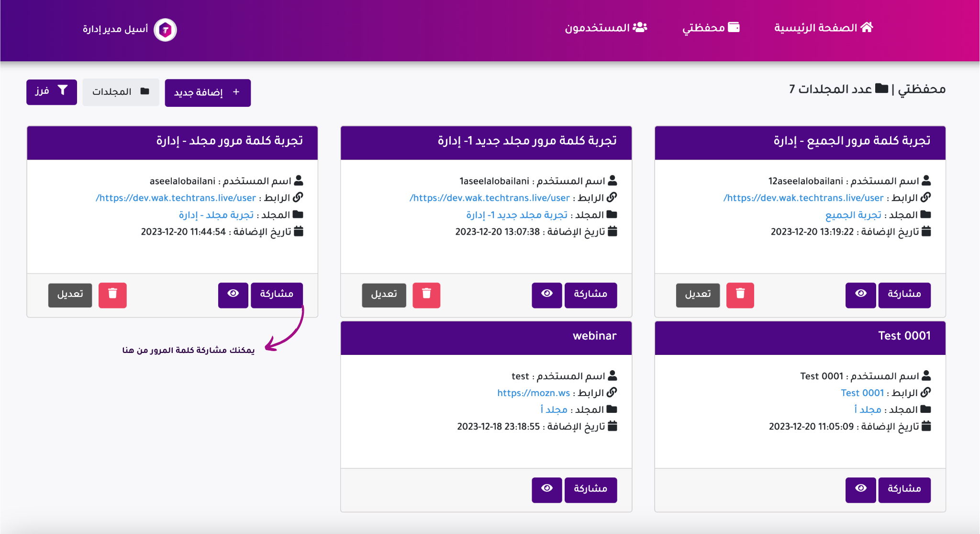Click the home icon الصفحة الرئيسية
Image resolution: width=980 pixels, height=534 pixels.
click(x=867, y=27)
